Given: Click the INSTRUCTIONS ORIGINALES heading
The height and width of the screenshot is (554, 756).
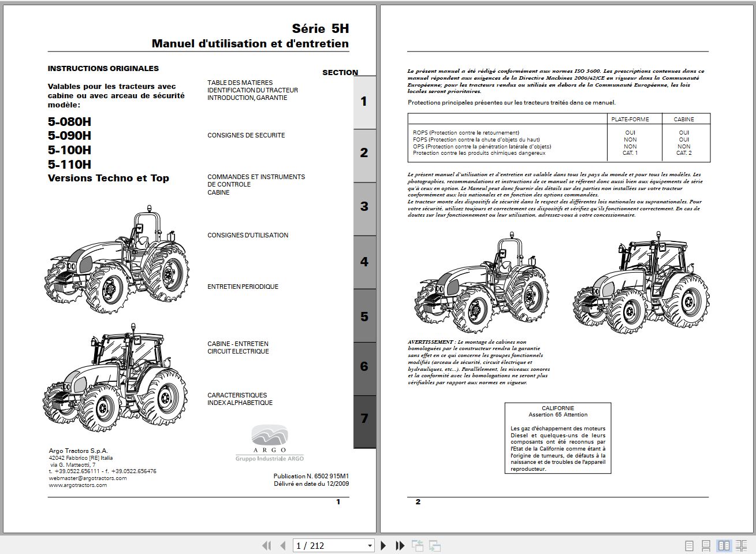Looking at the screenshot, I should click(x=103, y=68).
